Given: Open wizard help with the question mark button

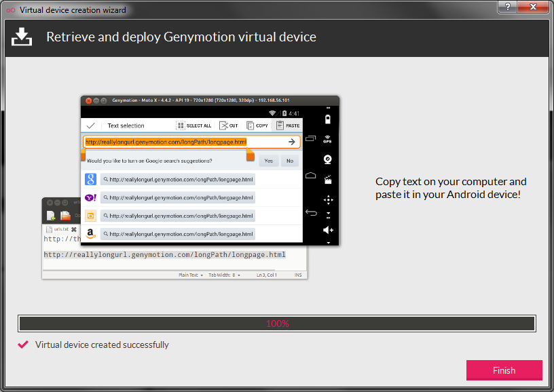Looking at the screenshot, I should tap(508, 7).
